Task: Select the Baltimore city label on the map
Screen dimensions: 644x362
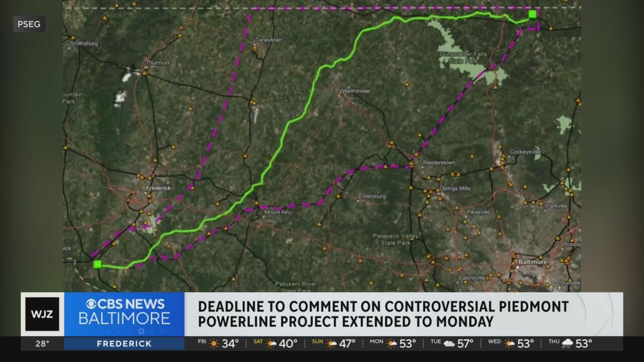Action: click(x=532, y=262)
